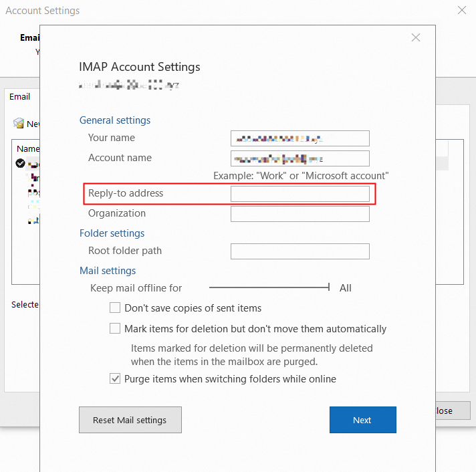This screenshot has height=472, width=476.
Task: Enable Don't save copies of sent items
Action: click(x=115, y=308)
